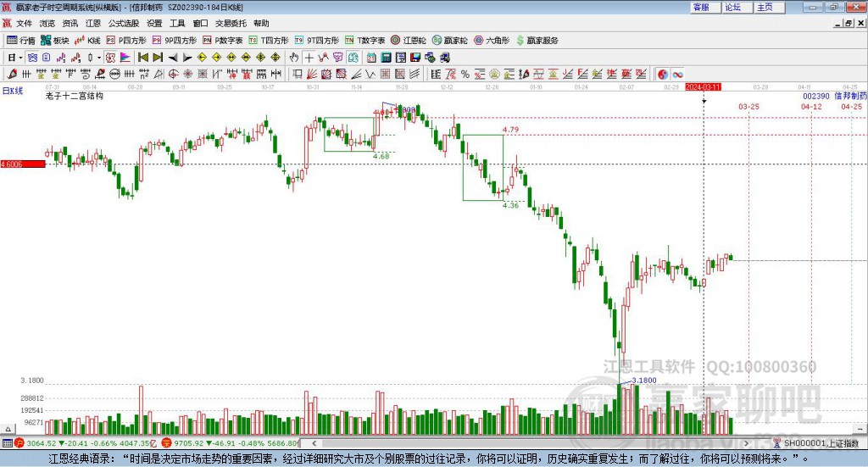Viewport: 868px width, 467px height.
Task: Click the 日K线 chart label
Action: coord(13,92)
